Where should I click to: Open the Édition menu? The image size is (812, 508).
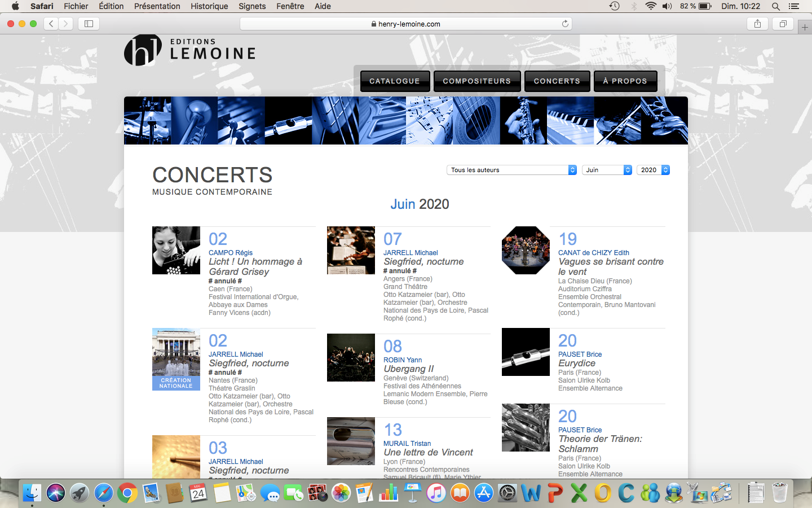(111, 6)
